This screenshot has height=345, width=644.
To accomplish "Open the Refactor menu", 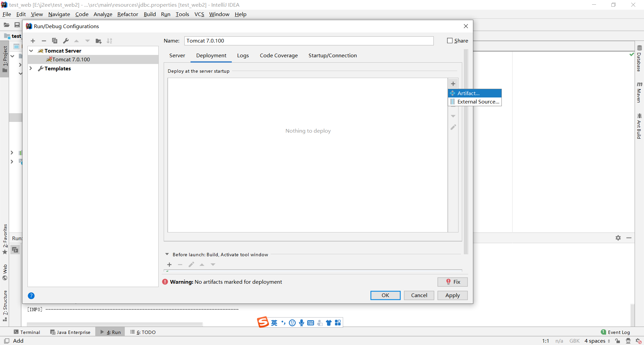I will point(128,14).
